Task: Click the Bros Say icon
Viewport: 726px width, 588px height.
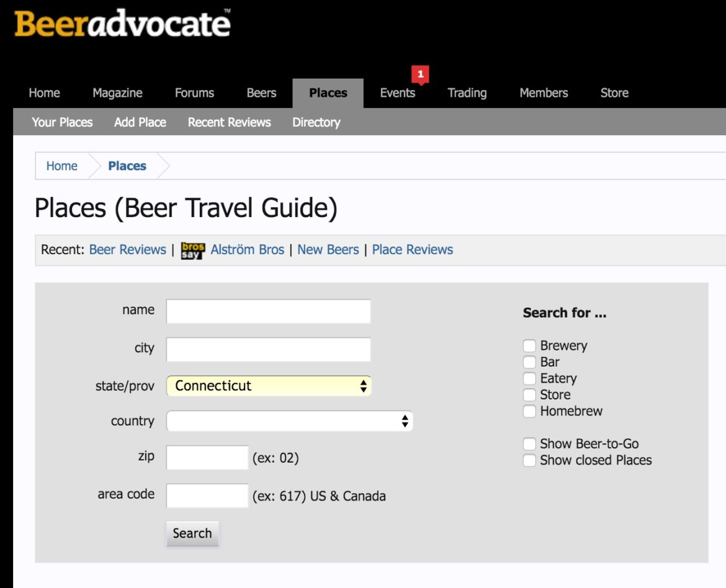Action: click(192, 250)
